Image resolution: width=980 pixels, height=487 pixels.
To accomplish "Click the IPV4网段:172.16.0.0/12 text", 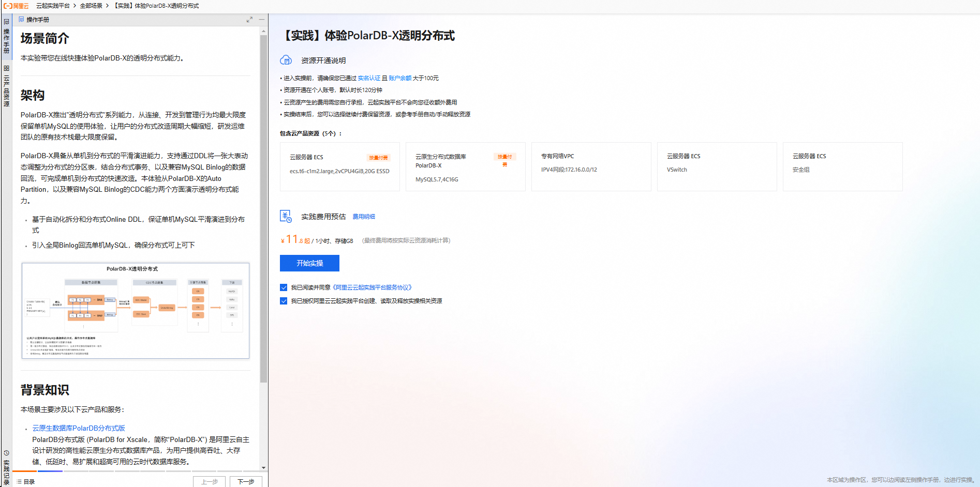I will coord(569,170).
